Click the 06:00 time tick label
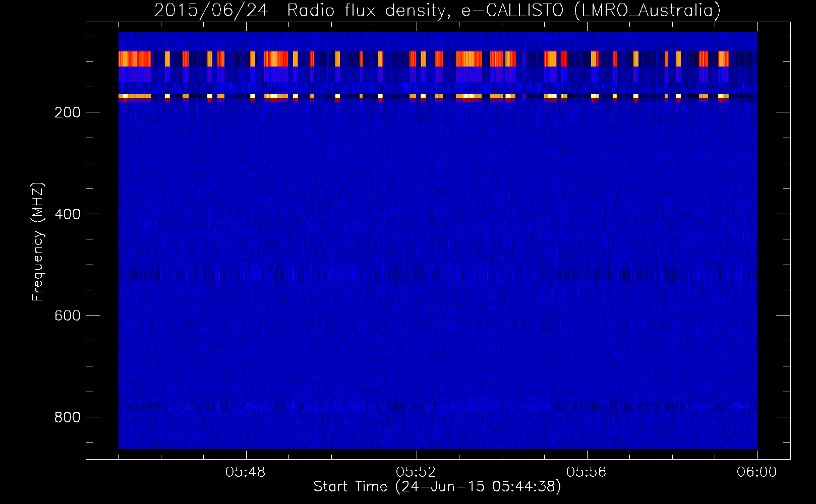The image size is (816, 504). (x=757, y=472)
